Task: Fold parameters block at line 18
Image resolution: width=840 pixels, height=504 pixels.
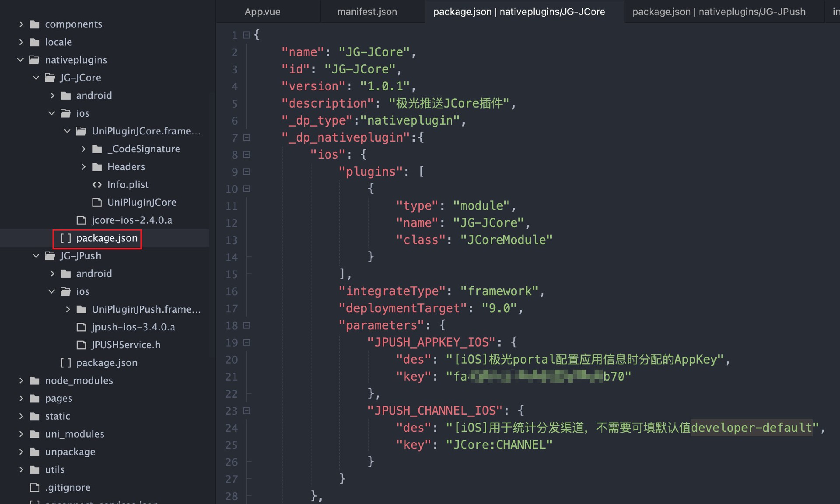Action: 247,325
